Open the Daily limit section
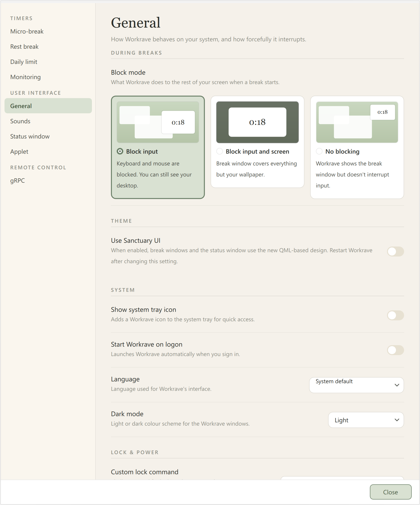Image resolution: width=420 pixels, height=505 pixels. click(48, 62)
